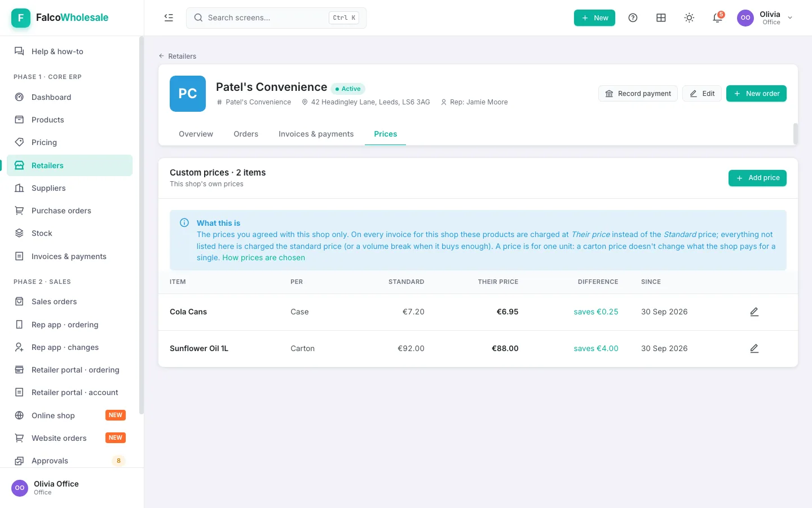This screenshot has width=812, height=508.
Task: Open Products in sidebar
Action: pyautogui.click(x=70, y=120)
